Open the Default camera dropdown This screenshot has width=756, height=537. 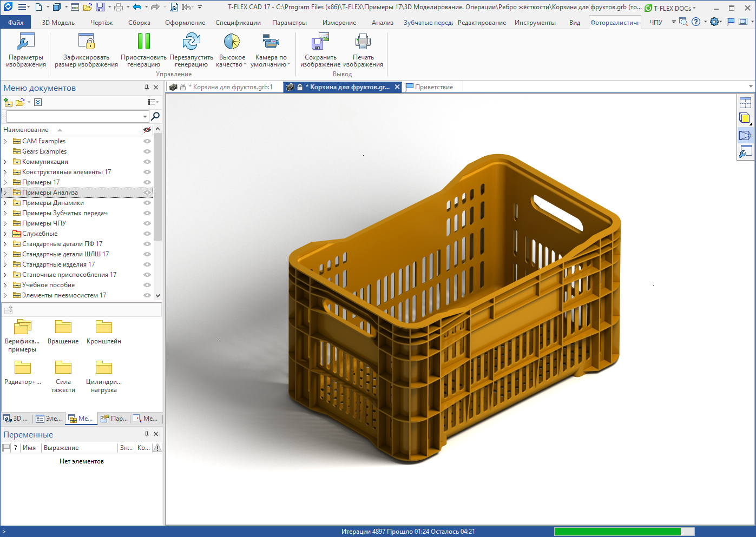tap(271, 50)
